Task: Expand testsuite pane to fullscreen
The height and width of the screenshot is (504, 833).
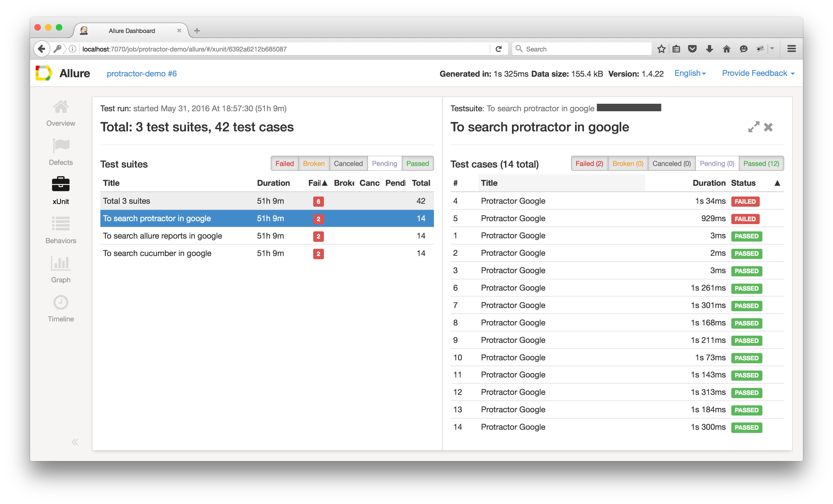Action: coord(754,127)
